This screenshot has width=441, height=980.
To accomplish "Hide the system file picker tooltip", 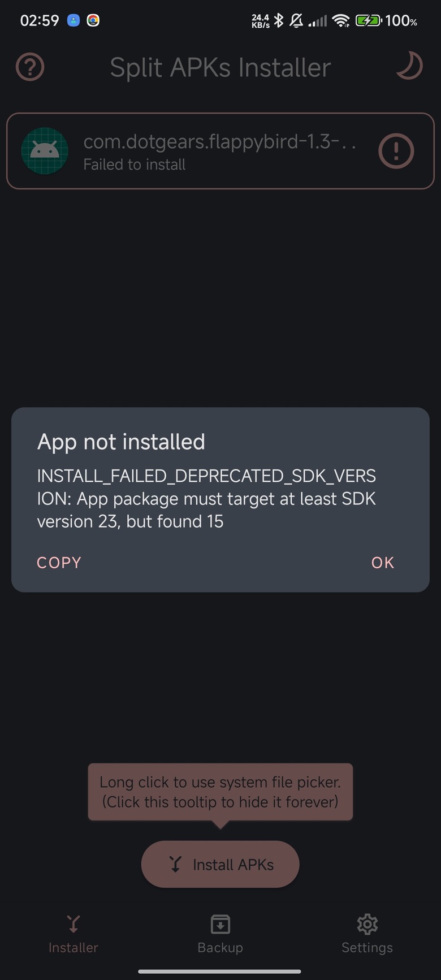I will pos(220,792).
